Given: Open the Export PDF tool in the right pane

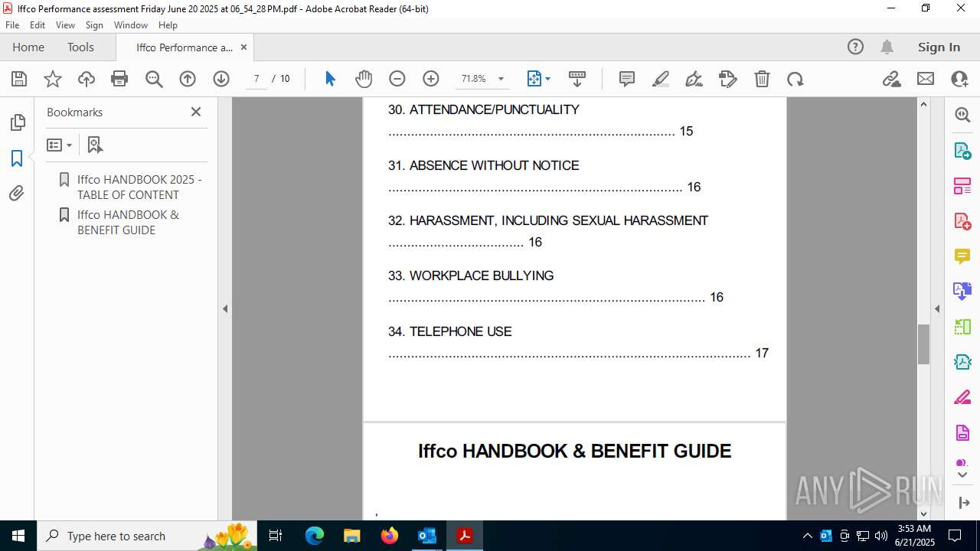Looking at the screenshot, I should [962, 150].
